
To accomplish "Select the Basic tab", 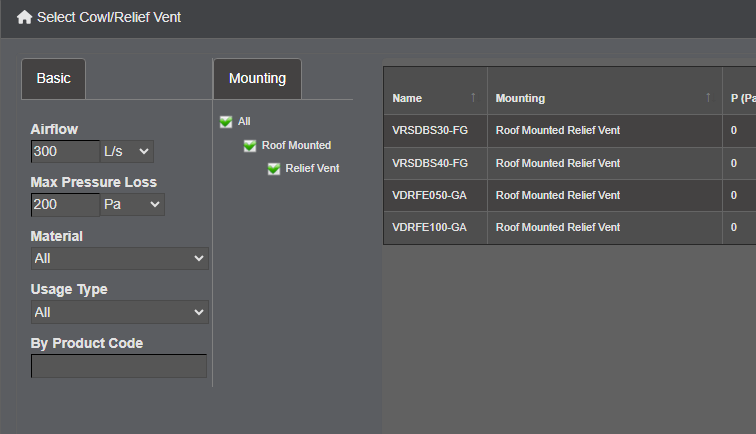I will click(54, 79).
